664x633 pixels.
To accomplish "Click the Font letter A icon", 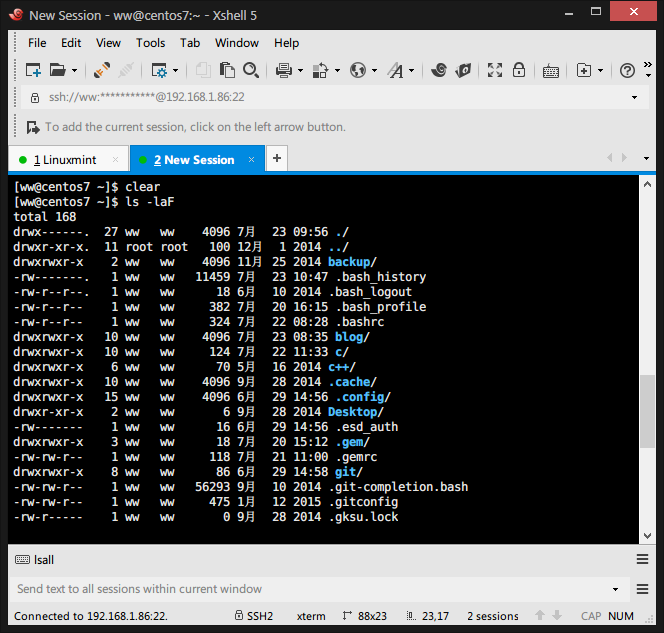I will click(396, 70).
